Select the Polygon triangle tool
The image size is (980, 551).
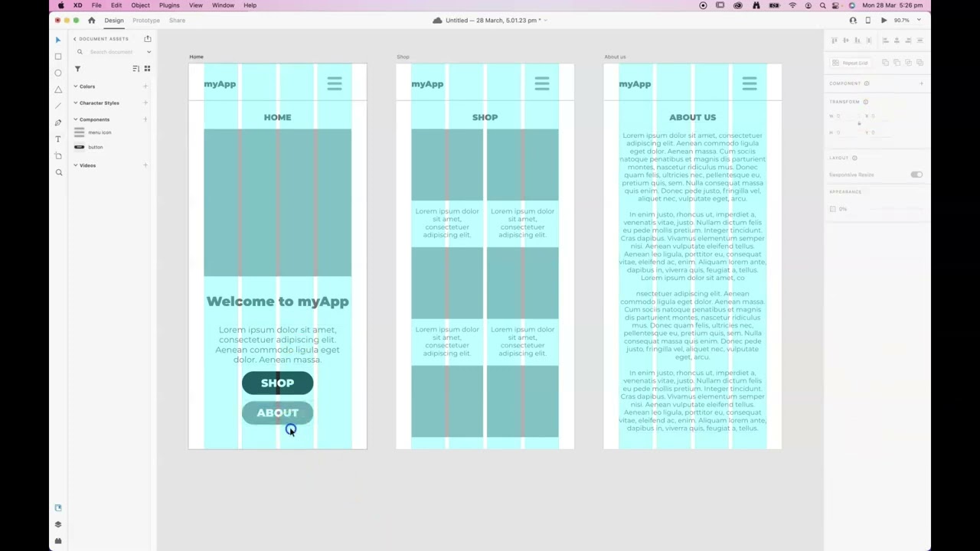point(58,90)
